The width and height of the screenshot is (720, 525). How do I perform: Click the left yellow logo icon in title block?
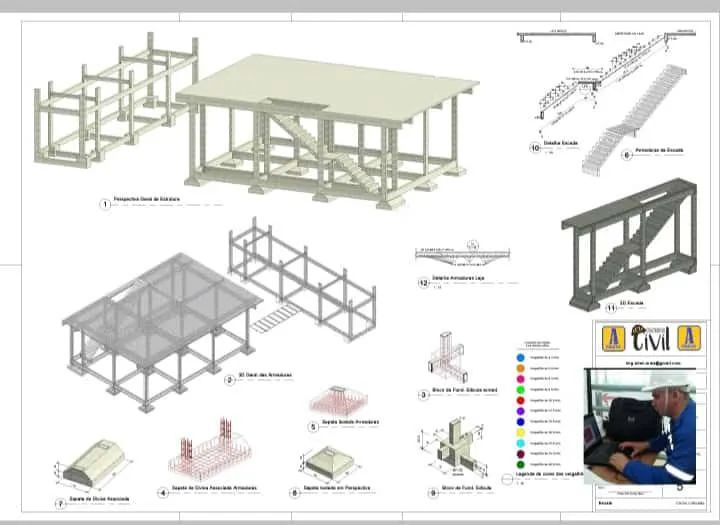[x=613, y=339]
